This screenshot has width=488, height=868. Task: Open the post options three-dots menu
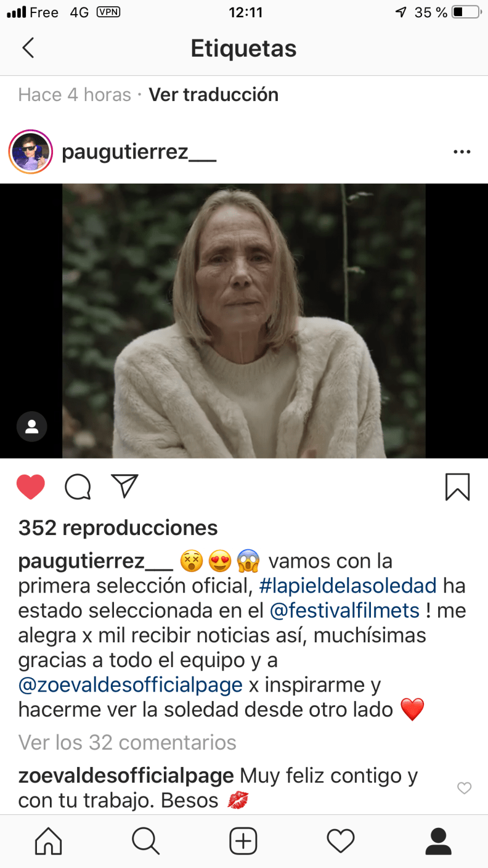[x=462, y=152]
